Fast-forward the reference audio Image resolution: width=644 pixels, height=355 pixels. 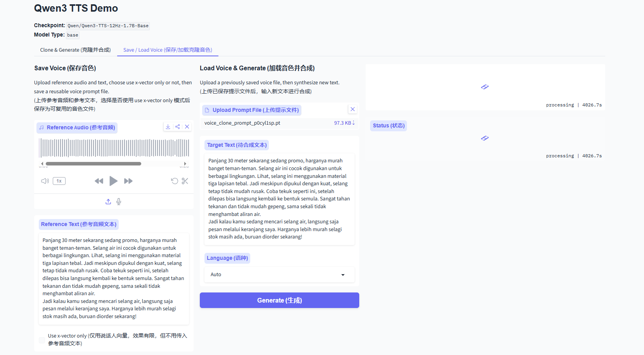[128, 181]
